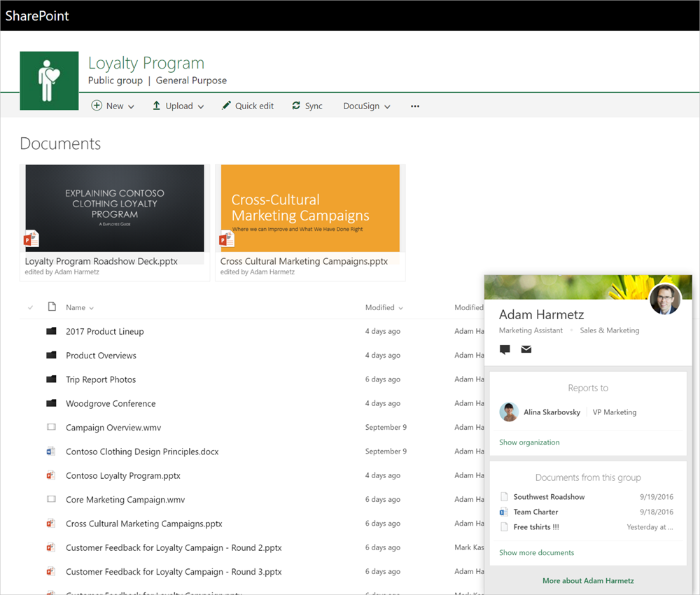This screenshot has width=700, height=595.
Task: Open the 2017 Product Lineup folder
Action: point(104,332)
